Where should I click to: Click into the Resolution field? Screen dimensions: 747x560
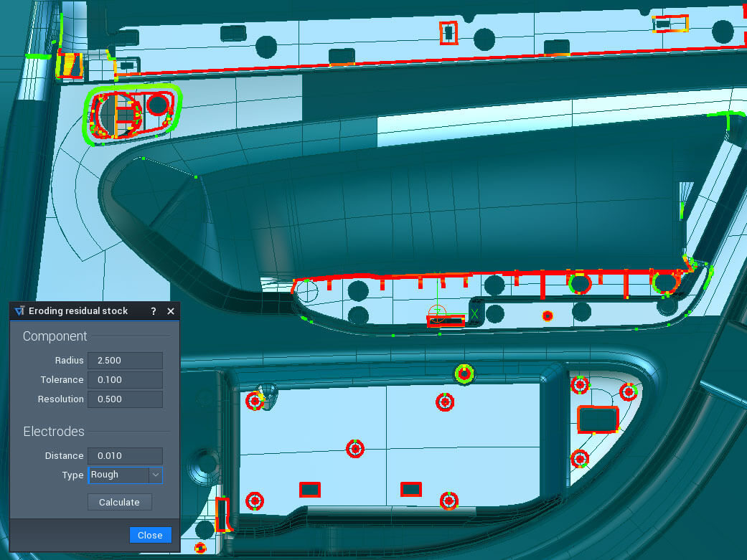pos(125,399)
